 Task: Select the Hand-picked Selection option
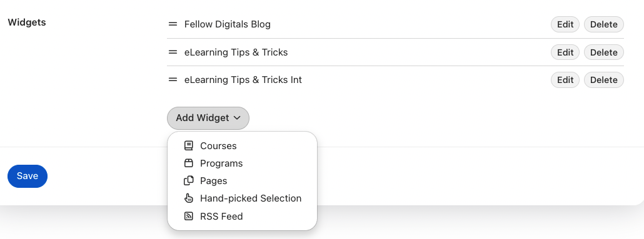[243, 198]
